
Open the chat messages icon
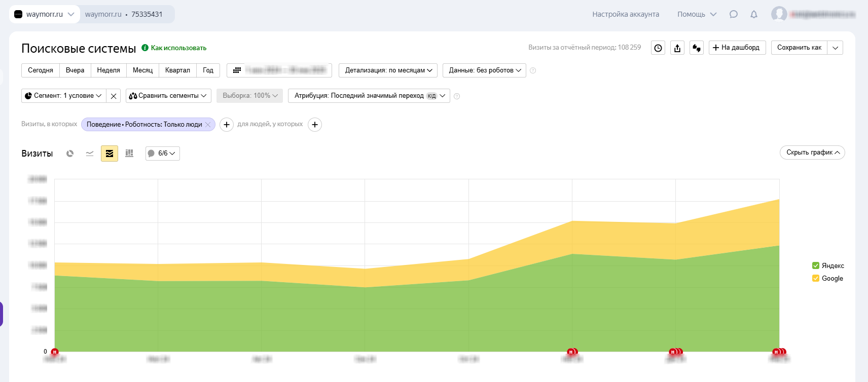(733, 14)
